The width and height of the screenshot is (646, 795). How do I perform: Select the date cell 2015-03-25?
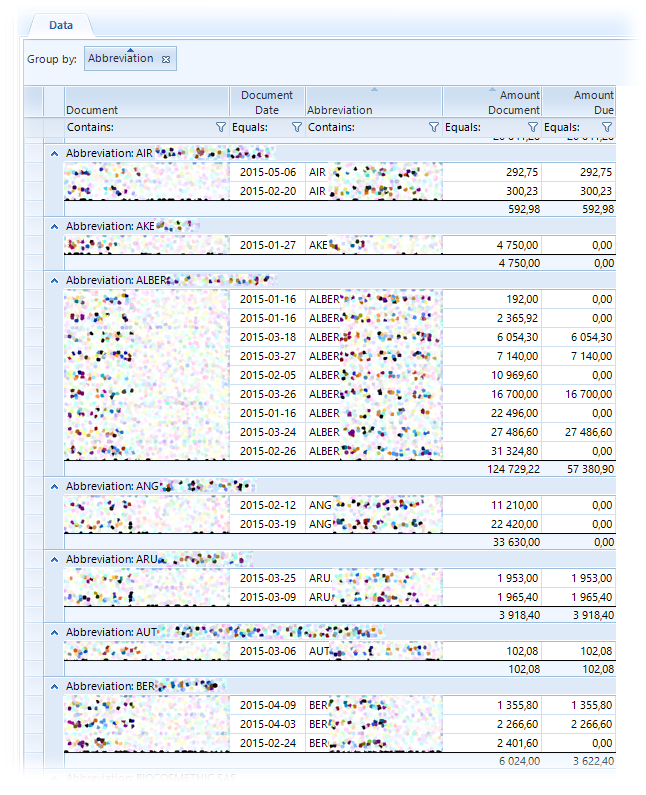coord(268,579)
